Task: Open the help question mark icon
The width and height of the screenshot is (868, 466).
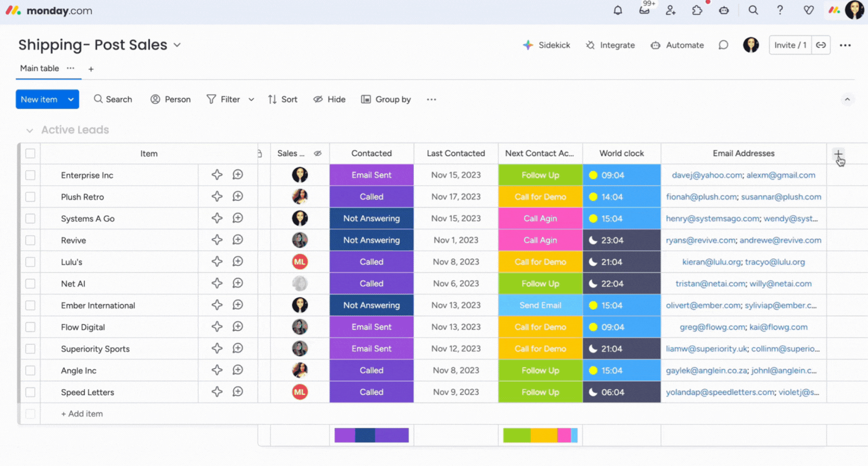Action: [780, 10]
